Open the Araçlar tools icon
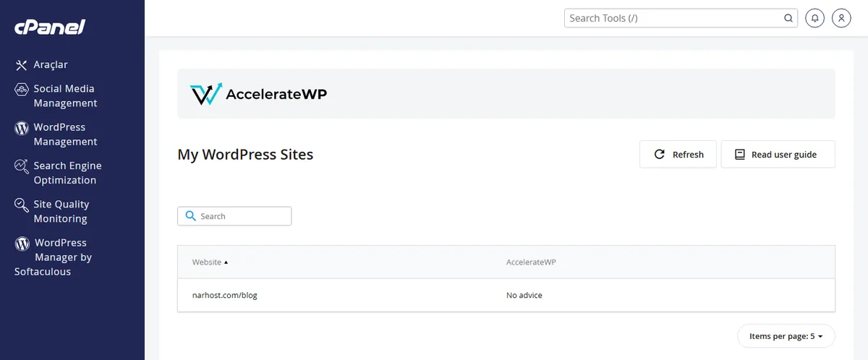Viewport: 868px width, 360px height. click(22, 65)
